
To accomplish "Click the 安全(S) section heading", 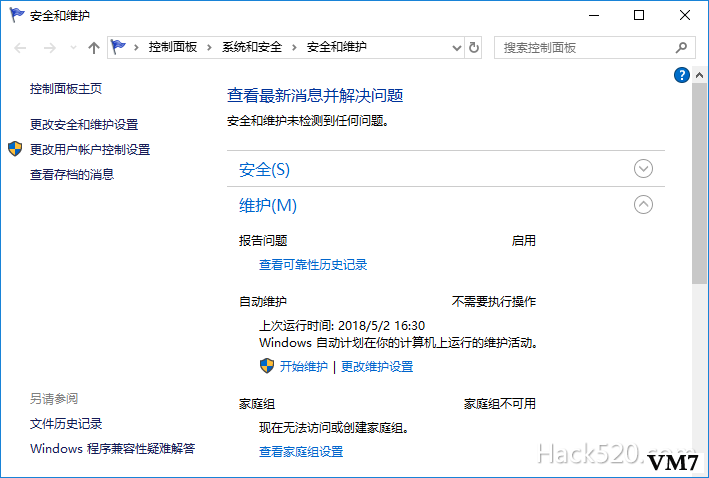I will tap(265, 170).
